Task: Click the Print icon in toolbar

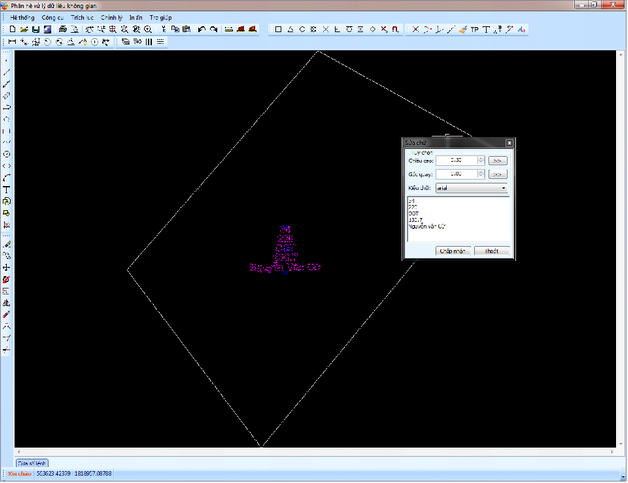Action: [62, 29]
